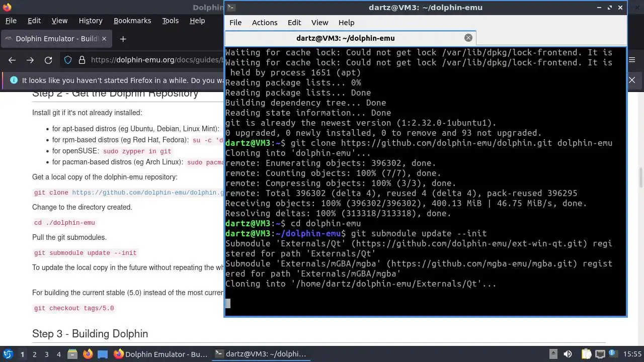Viewport: 644px width, 362px height.
Task: Open Firefox's Help menu
Action: point(197,21)
